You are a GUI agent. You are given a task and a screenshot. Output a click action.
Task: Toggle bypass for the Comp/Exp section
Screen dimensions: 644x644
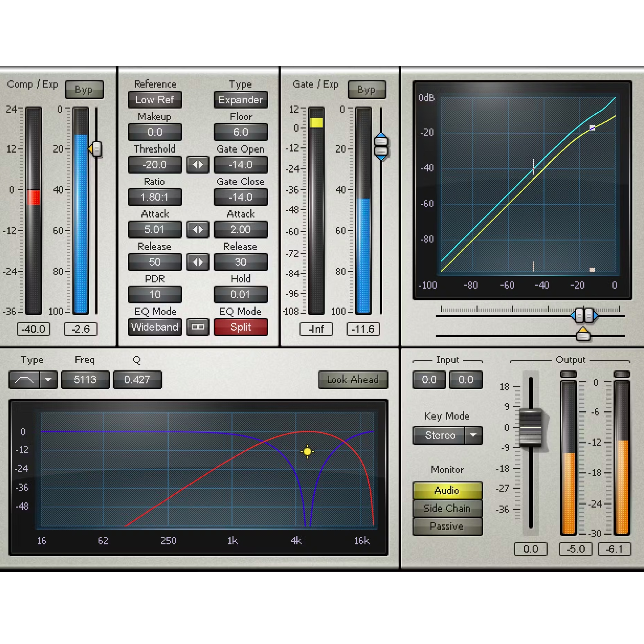point(84,89)
